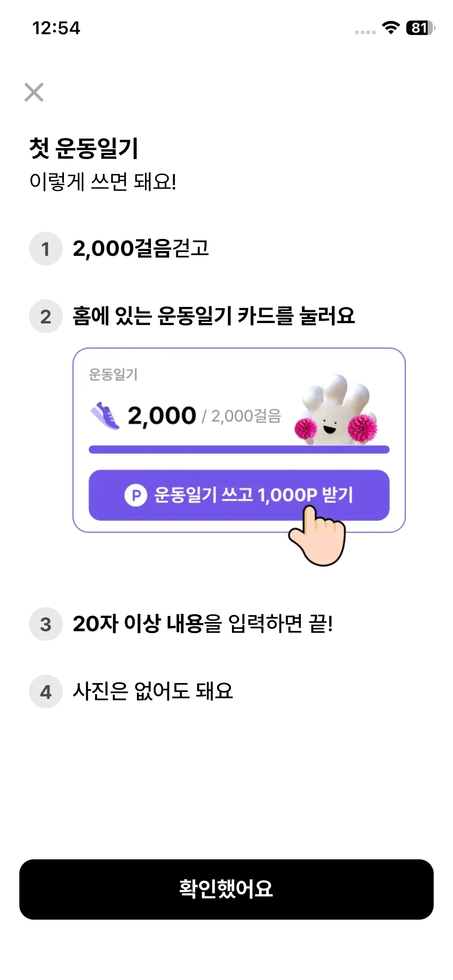The image size is (453, 980).
Task: Tap the 첫 운동일기 heading
Action: point(84,148)
